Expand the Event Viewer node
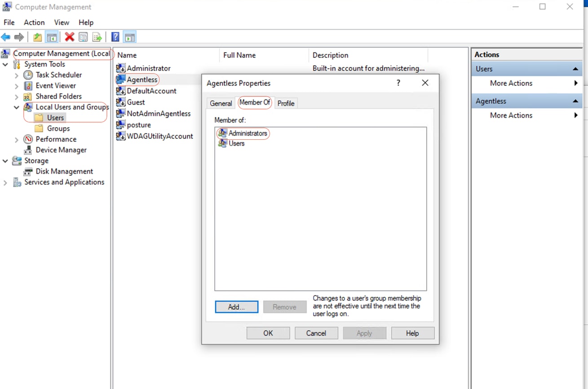 [17, 86]
